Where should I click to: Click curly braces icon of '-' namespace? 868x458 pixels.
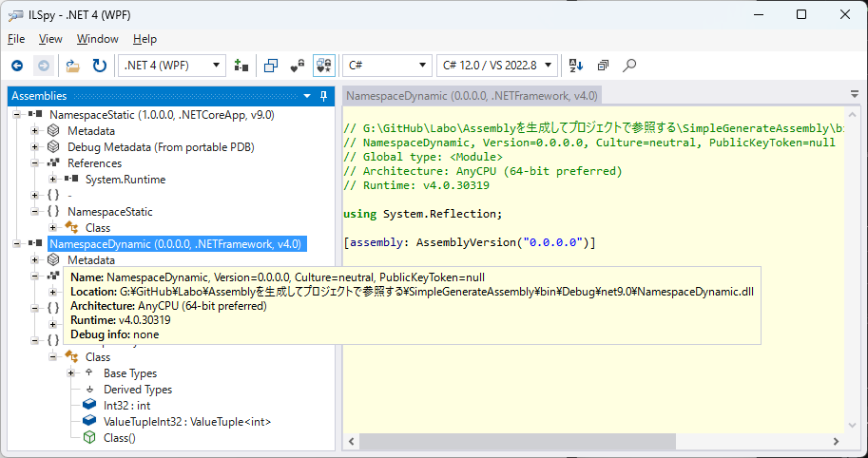[53, 195]
